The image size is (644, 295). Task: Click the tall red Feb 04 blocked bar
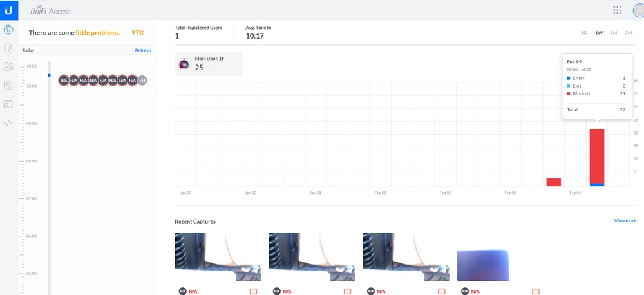(x=597, y=155)
